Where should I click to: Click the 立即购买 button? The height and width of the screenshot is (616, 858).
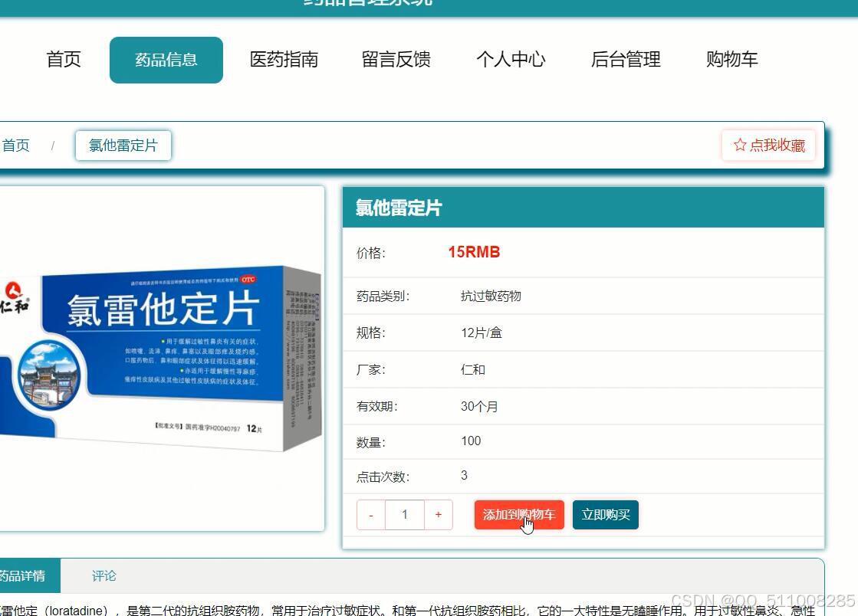605,515
